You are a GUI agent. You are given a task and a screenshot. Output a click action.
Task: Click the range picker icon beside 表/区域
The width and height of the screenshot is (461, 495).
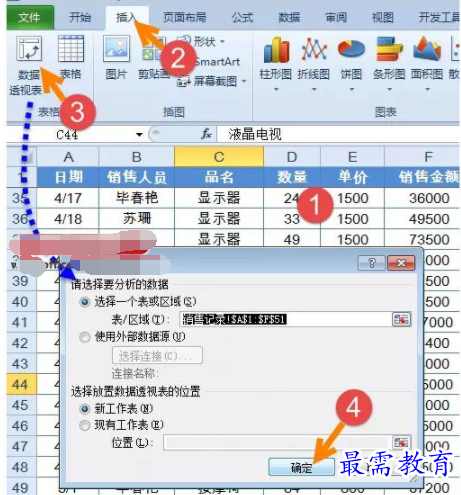[x=401, y=319]
